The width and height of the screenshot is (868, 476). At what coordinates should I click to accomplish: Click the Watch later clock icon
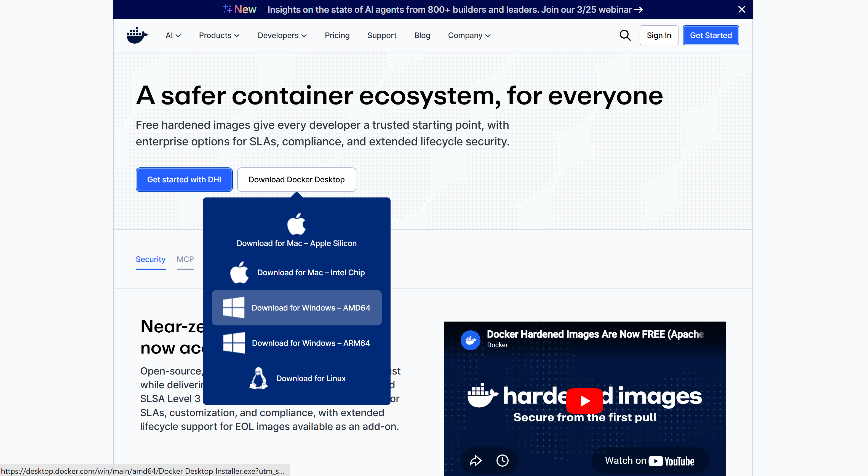pyautogui.click(x=502, y=460)
